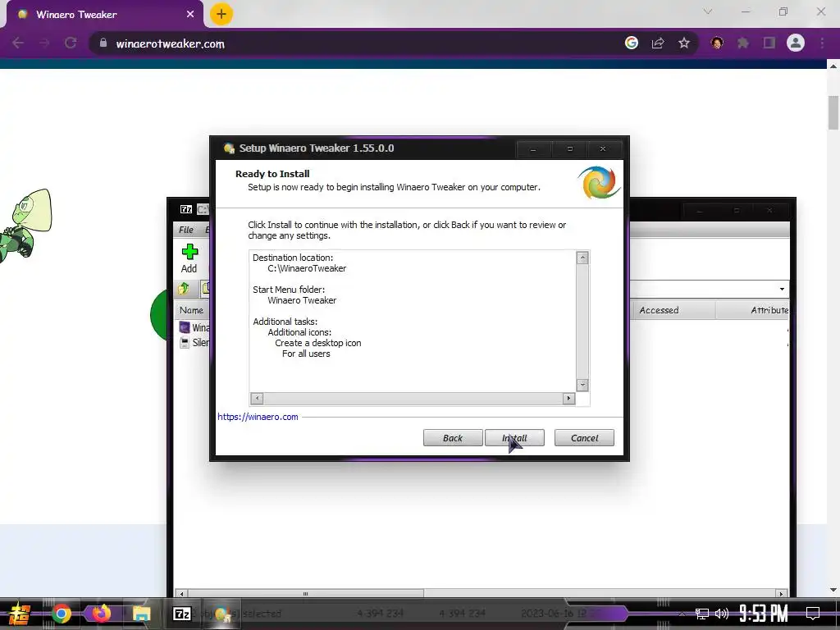Image resolution: width=840 pixels, height=630 pixels.
Task: Select the Silent file row in 7-Zip
Action: pyautogui.click(x=194, y=342)
